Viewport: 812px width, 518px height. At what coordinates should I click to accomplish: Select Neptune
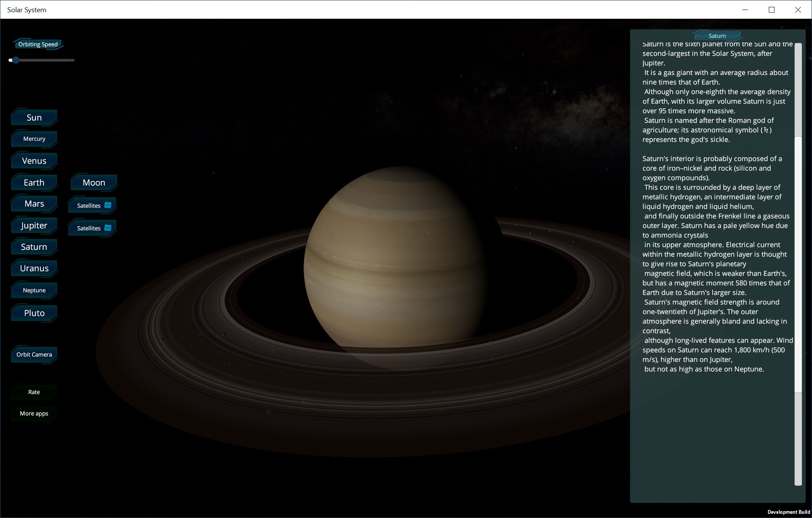point(34,290)
